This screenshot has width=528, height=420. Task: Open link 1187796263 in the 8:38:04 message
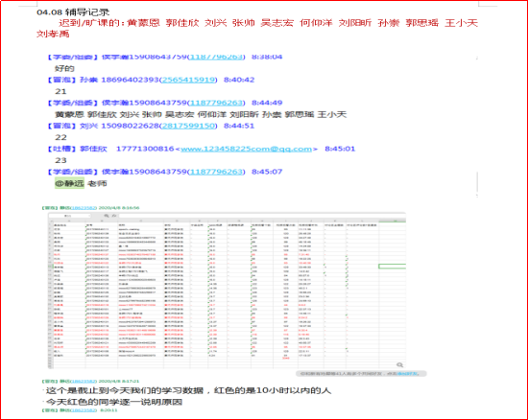click(216, 57)
